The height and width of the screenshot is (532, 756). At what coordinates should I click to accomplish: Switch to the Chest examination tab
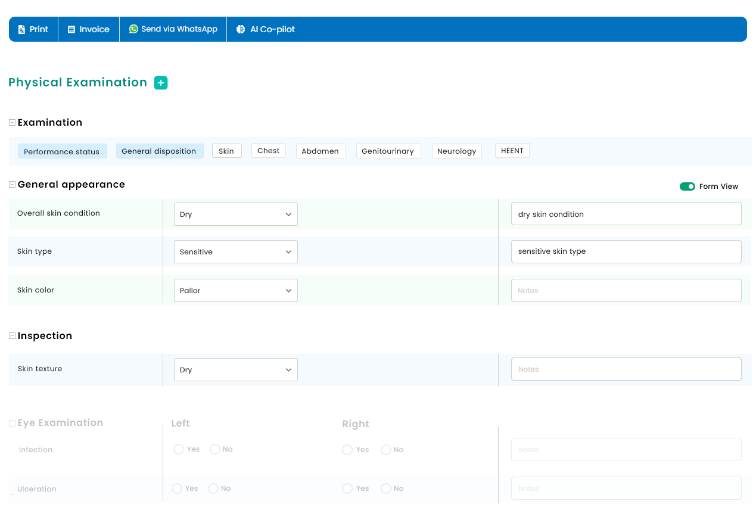[268, 151]
